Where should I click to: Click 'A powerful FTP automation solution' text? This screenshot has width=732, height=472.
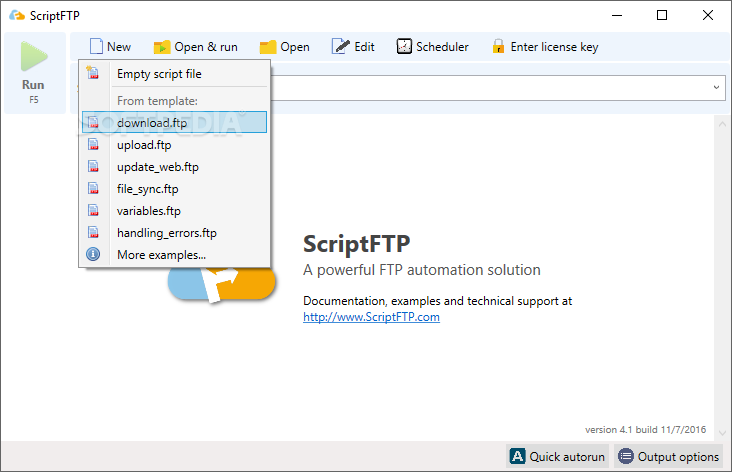coord(422,270)
